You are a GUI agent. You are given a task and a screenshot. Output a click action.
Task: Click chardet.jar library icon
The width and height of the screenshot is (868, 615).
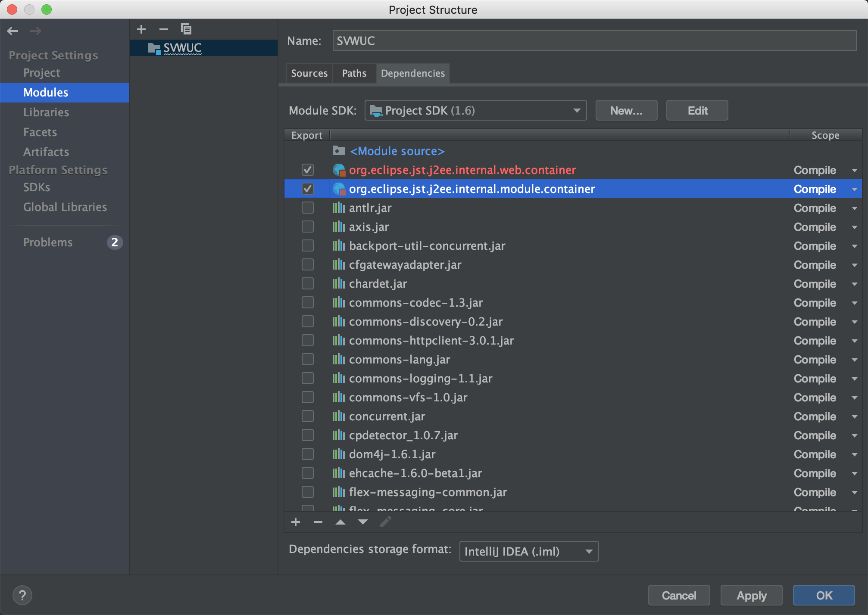pyautogui.click(x=339, y=284)
